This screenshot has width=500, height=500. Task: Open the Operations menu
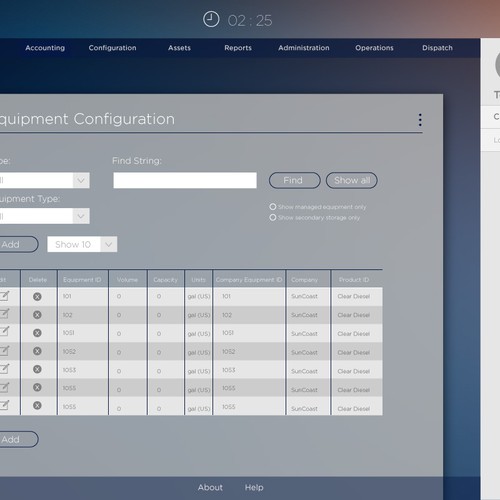(374, 48)
